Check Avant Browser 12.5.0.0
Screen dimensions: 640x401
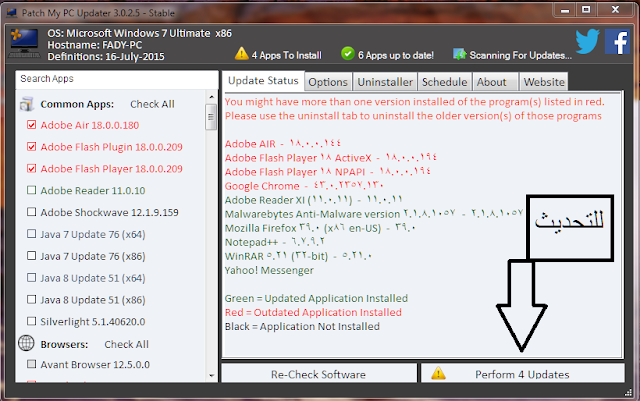[31, 364]
